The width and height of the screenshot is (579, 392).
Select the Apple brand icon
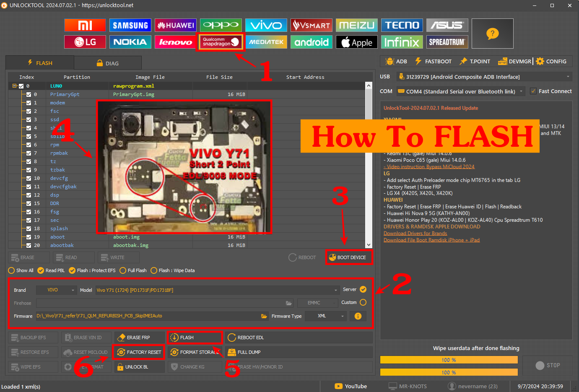356,42
